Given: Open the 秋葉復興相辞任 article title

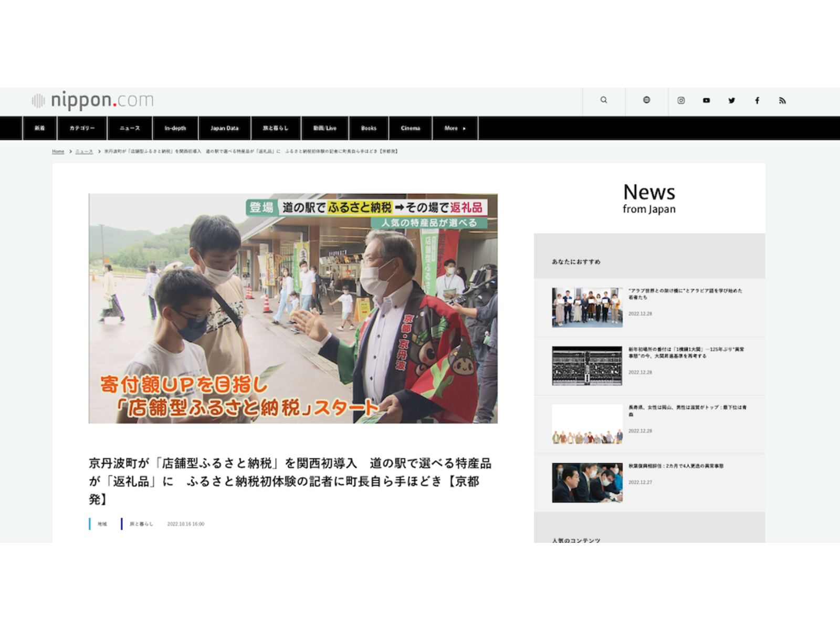Looking at the screenshot, I should tap(676, 466).
